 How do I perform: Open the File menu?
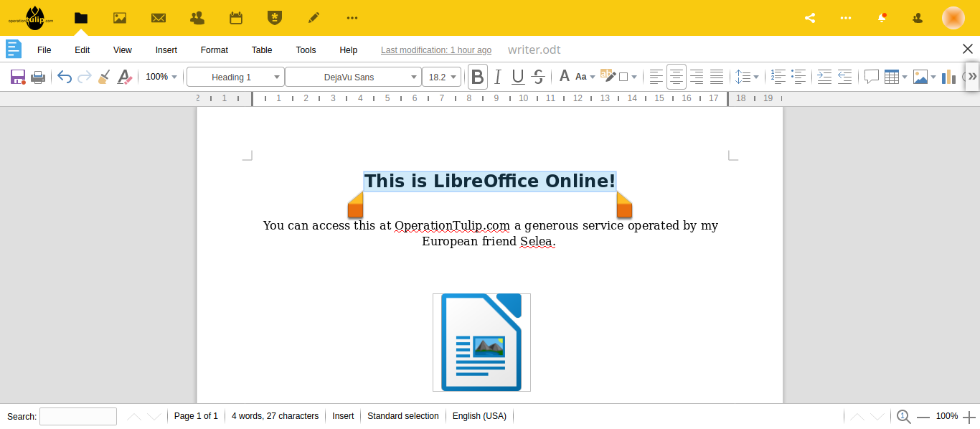pos(44,50)
